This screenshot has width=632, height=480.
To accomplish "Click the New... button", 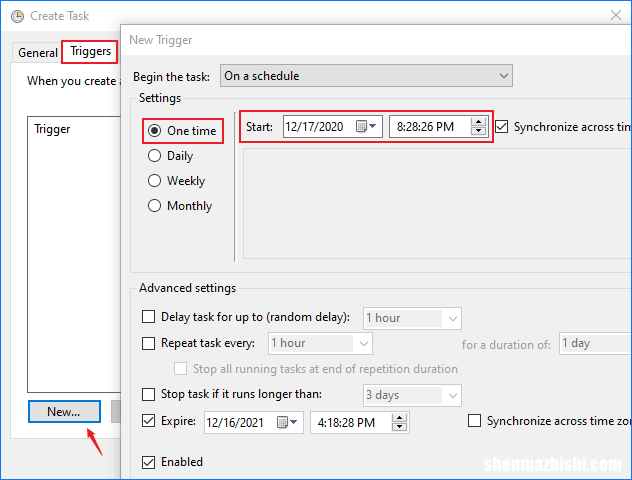I will [x=64, y=411].
